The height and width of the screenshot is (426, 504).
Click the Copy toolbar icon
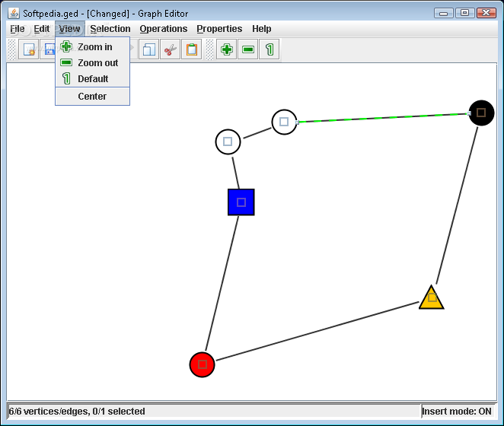click(148, 49)
